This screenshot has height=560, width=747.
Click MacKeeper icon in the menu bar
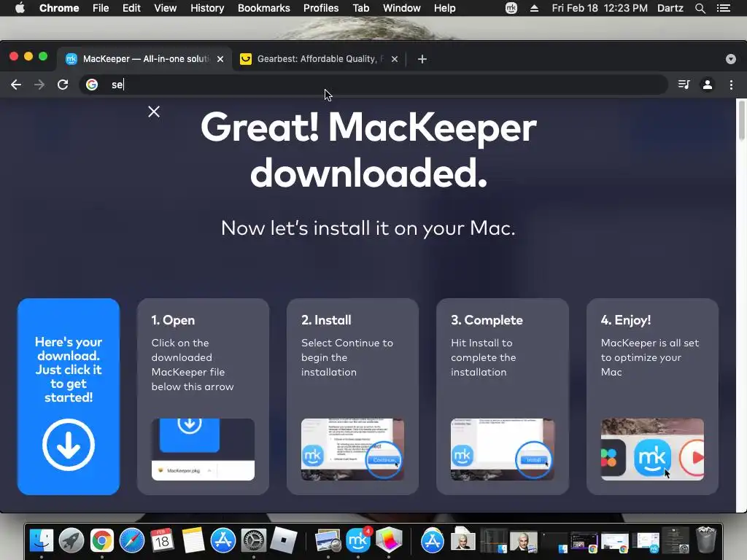[511, 8]
